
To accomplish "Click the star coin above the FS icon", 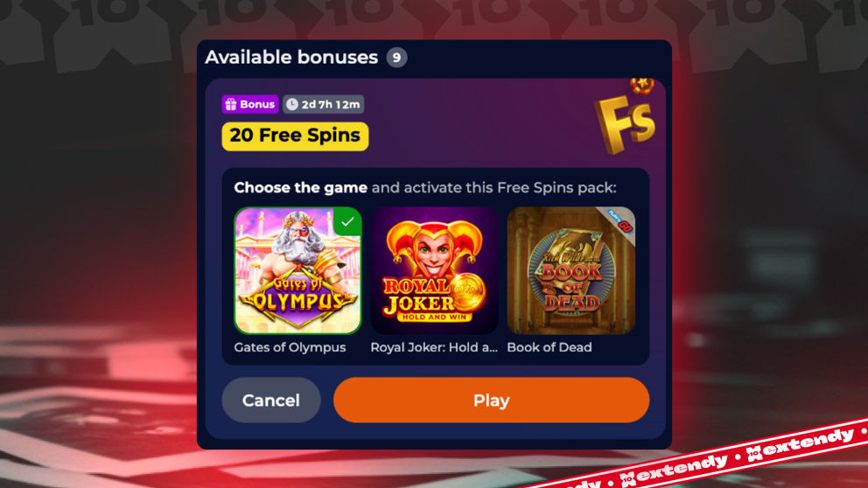I will pyautogui.click(x=642, y=85).
